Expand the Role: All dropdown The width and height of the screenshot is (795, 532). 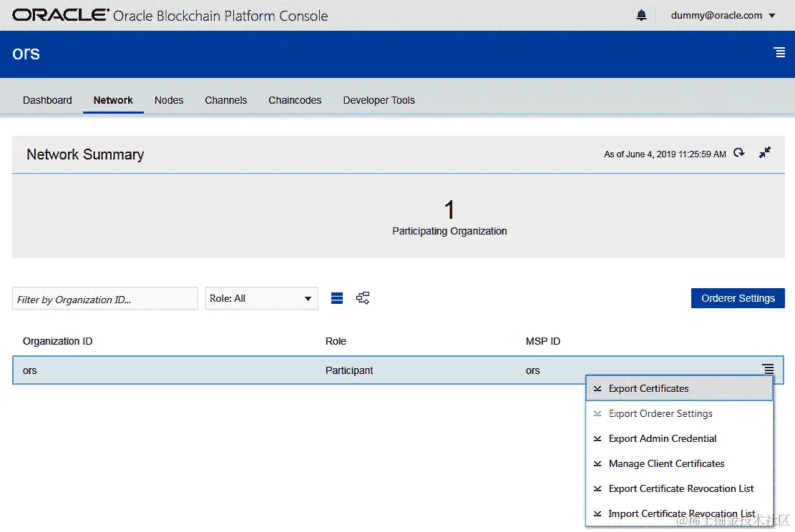pyautogui.click(x=262, y=298)
